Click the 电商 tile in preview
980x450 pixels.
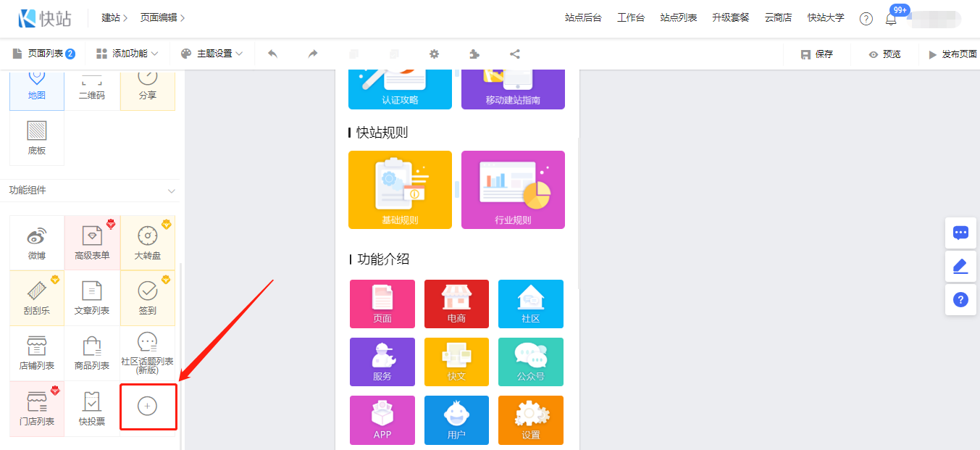click(456, 304)
